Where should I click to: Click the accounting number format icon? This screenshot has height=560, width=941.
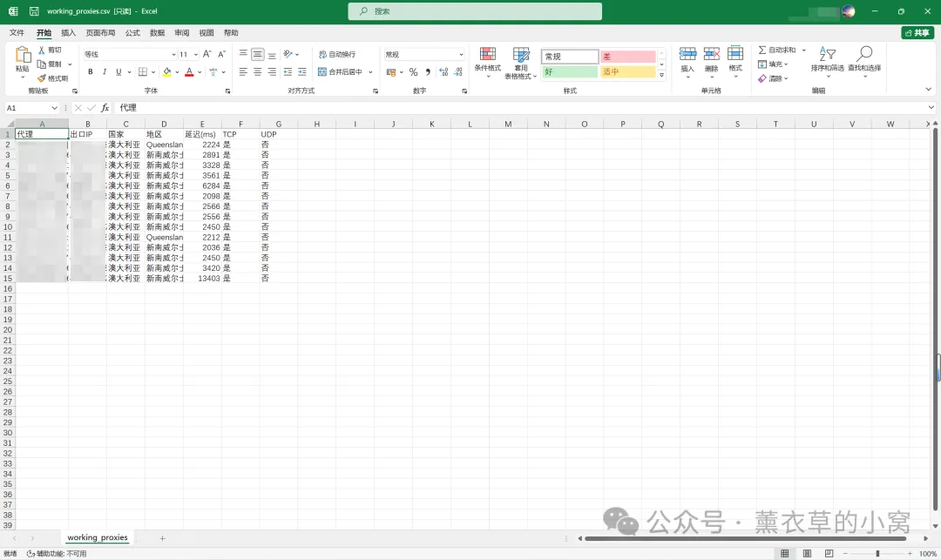[391, 72]
